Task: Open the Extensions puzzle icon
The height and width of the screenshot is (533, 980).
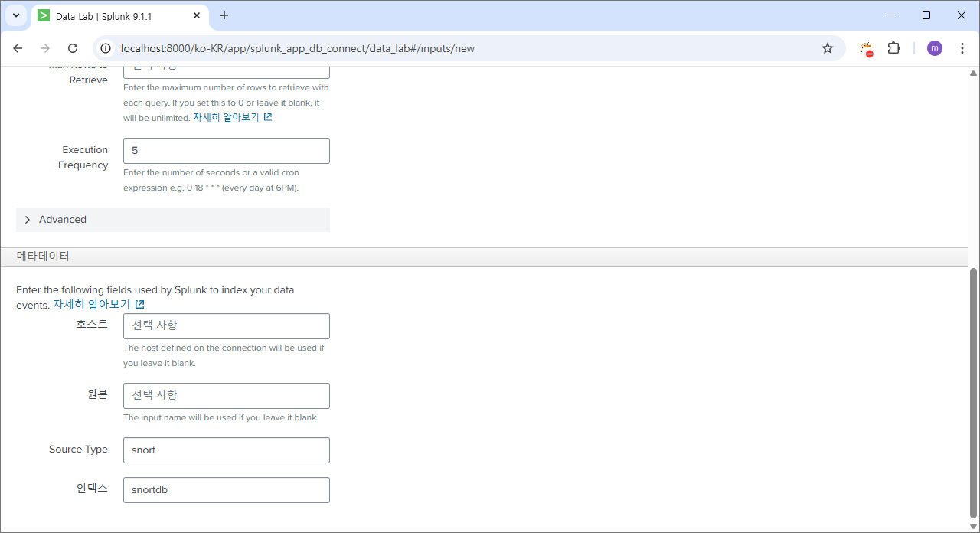Action: pyautogui.click(x=893, y=48)
